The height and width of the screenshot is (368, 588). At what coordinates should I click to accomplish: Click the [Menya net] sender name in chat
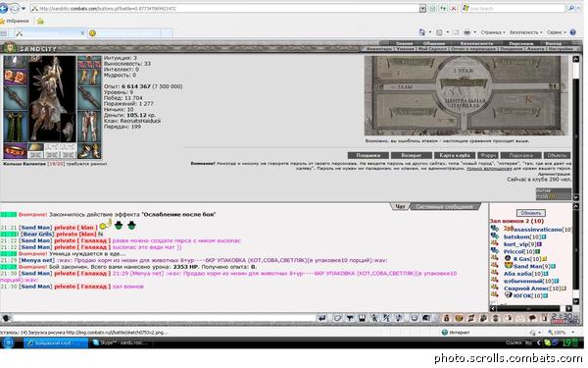click(36, 260)
